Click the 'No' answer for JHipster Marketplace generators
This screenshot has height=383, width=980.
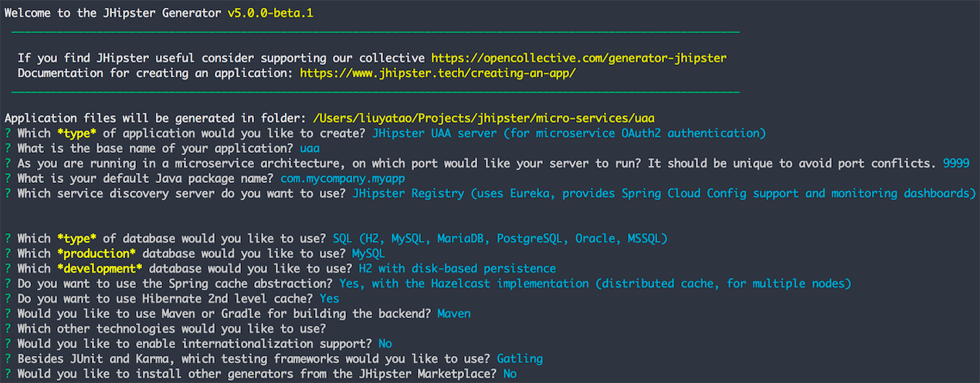[510, 374]
